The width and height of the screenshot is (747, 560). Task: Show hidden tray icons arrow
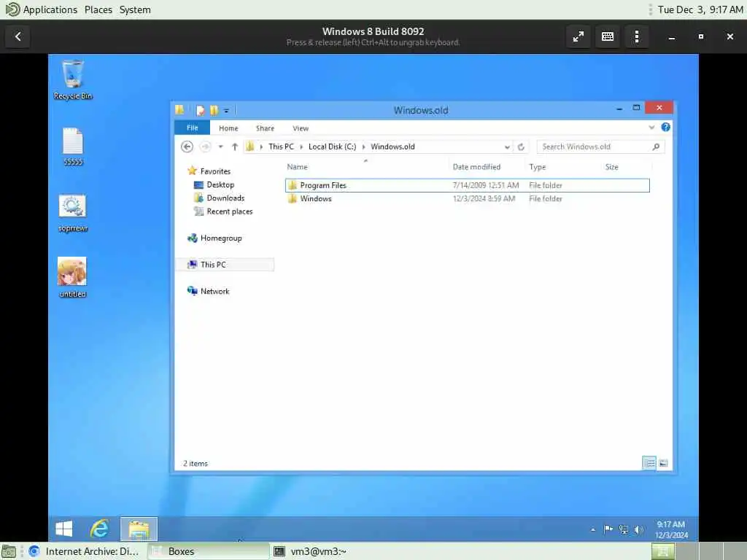592,529
